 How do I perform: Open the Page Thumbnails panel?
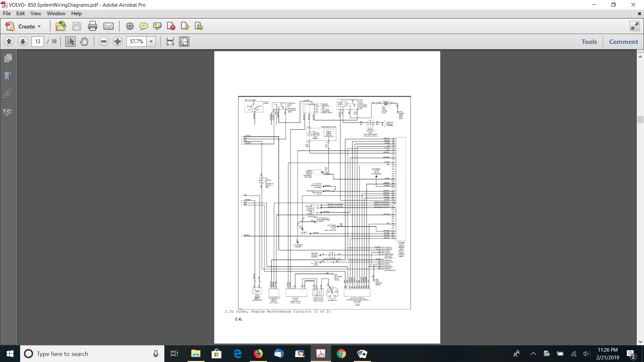[x=8, y=58]
